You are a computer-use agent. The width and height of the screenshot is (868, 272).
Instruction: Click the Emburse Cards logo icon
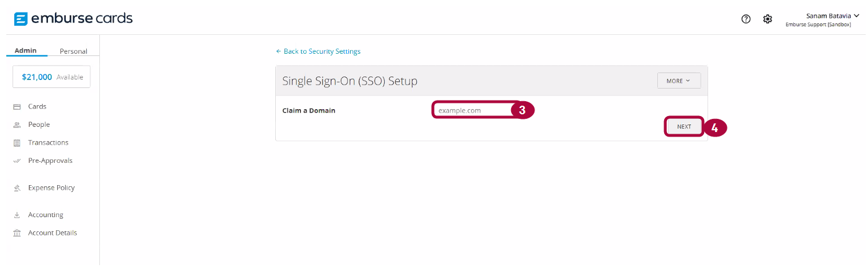point(21,19)
